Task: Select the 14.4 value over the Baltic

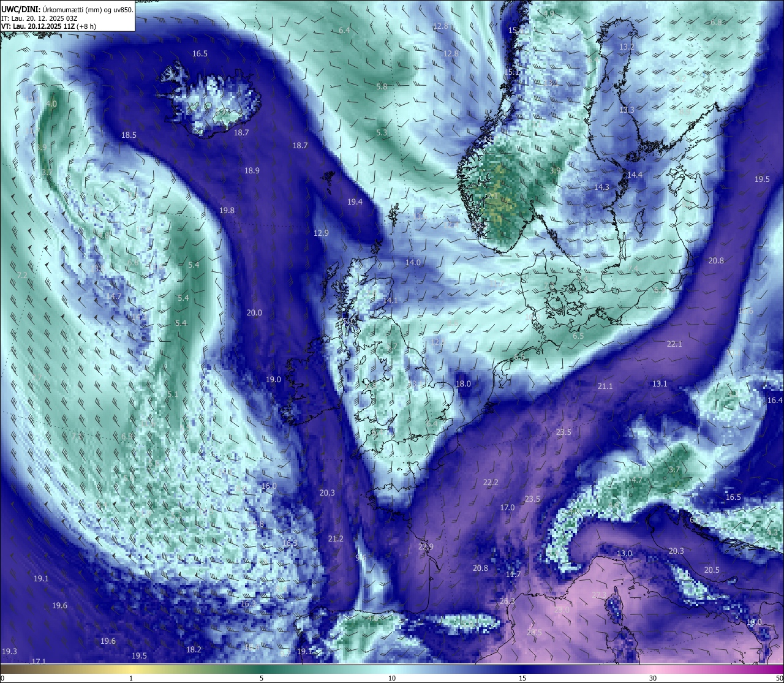Action: (635, 175)
